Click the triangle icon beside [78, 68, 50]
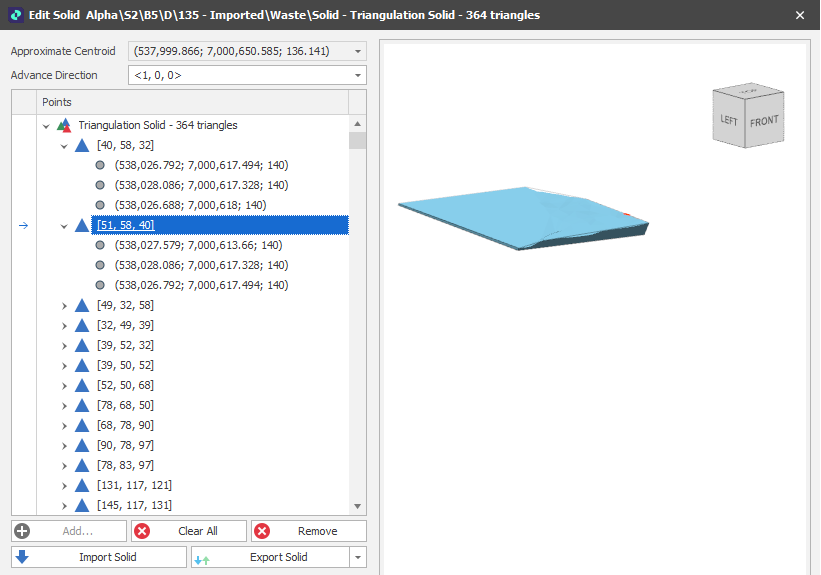The image size is (821, 575). (x=82, y=405)
